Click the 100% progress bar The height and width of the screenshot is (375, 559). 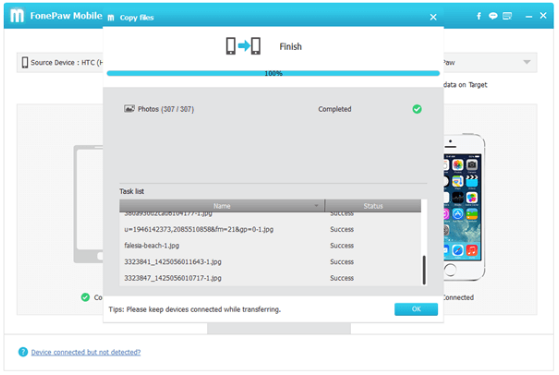[273, 73]
